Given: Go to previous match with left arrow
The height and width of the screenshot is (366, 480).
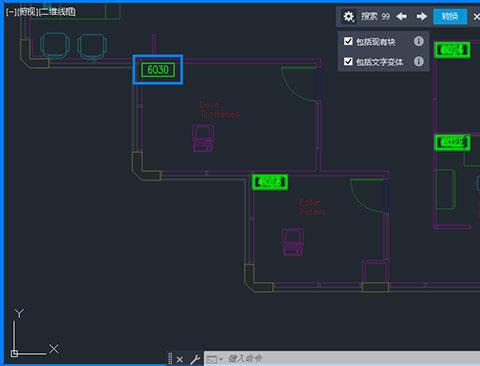Looking at the screenshot, I should point(401,16).
